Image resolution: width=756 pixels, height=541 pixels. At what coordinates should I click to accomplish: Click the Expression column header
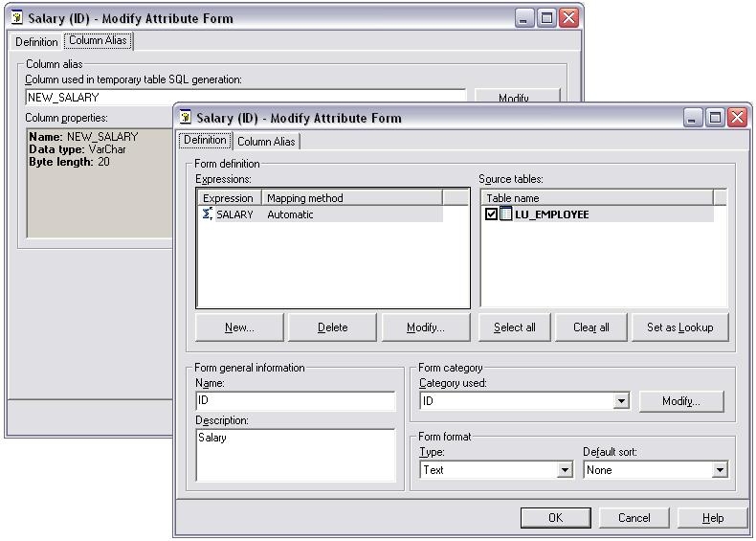tap(230, 198)
